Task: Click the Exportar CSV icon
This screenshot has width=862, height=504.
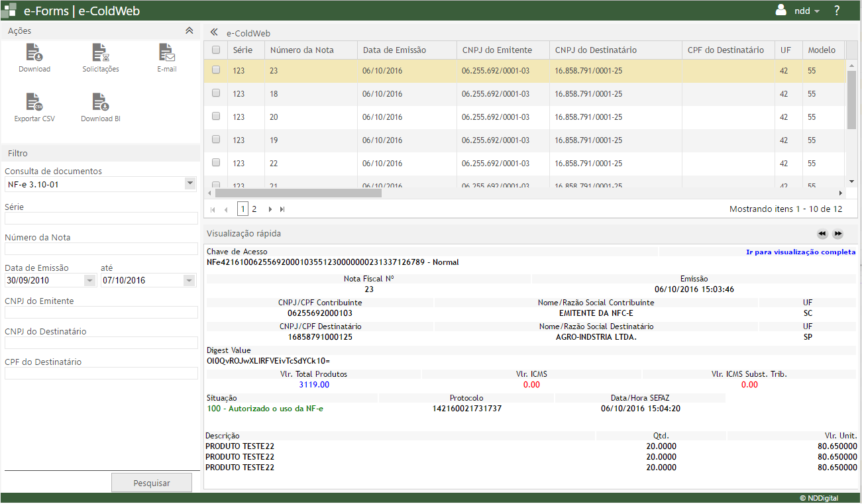Action: (x=34, y=102)
